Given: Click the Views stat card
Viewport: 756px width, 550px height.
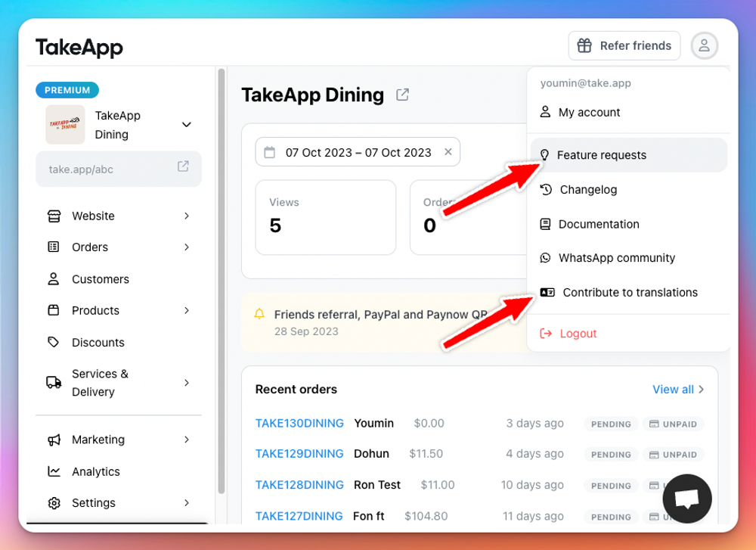Looking at the screenshot, I should tap(325, 217).
